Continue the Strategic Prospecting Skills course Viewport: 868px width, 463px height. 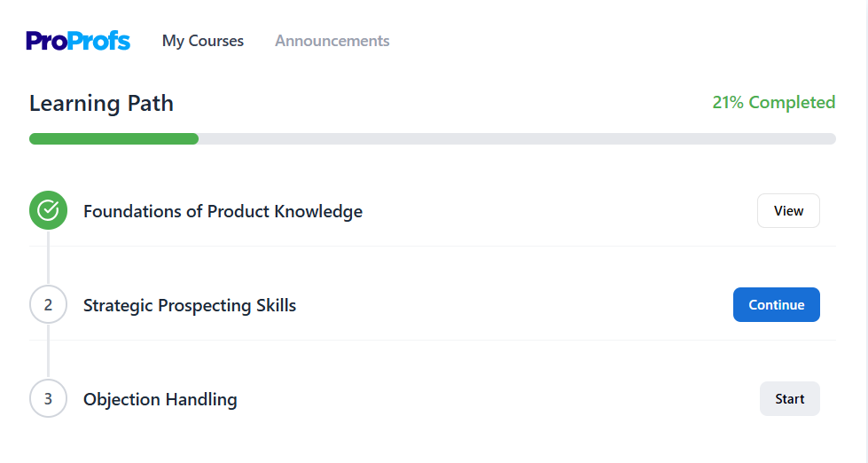click(776, 304)
